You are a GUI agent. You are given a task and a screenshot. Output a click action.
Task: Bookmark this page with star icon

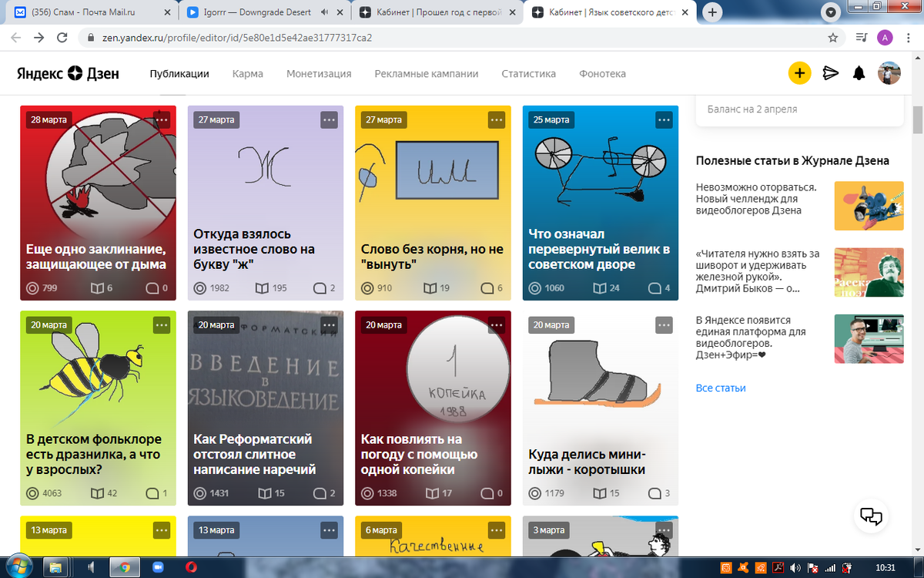(832, 37)
